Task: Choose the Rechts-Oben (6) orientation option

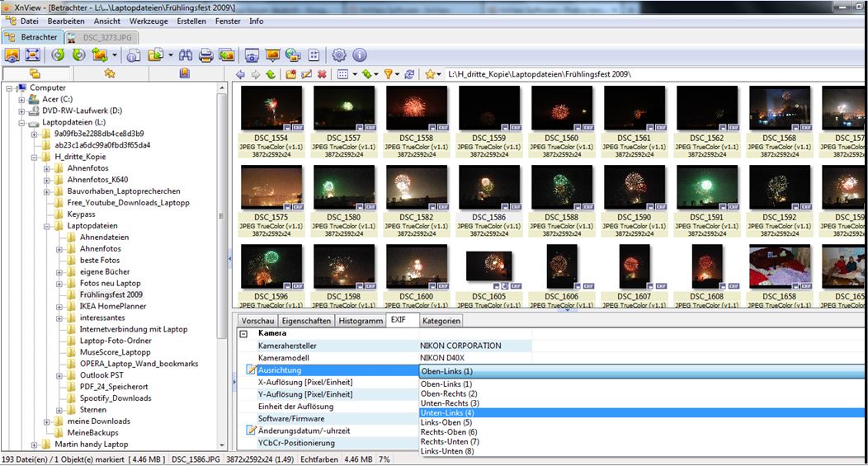Action: pyautogui.click(x=449, y=432)
